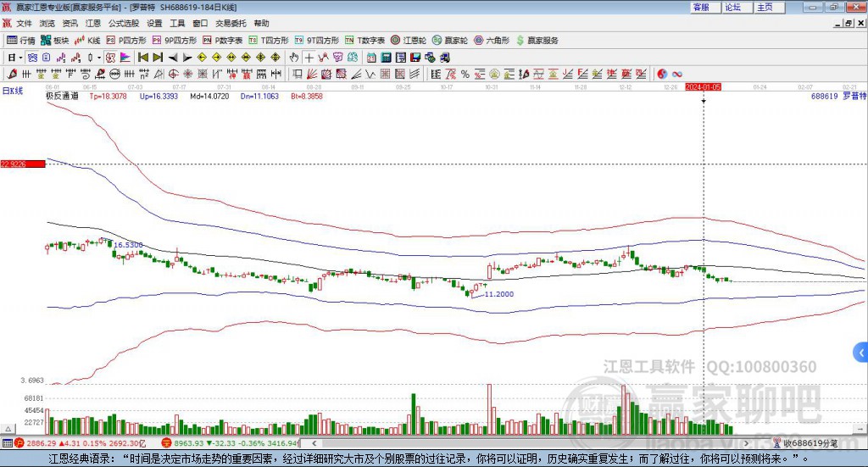Click the keyboard grid icon in status bar

(x=7, y=443)
